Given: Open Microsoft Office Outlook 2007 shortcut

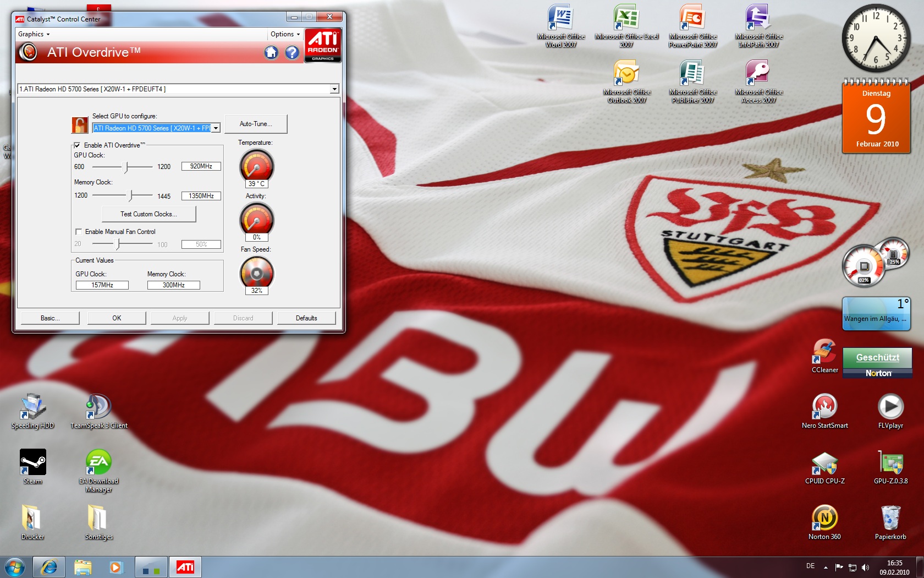Looking at the screenshot, I should (x=626, y=81).
